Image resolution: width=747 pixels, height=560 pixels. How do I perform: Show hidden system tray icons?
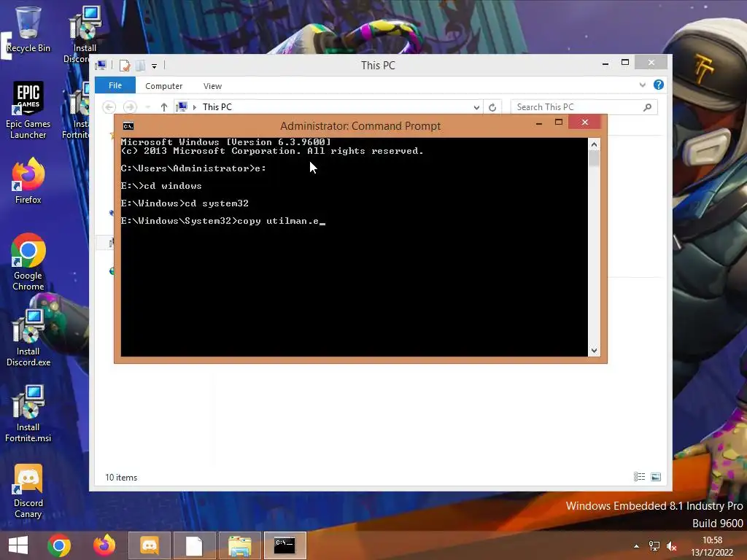pyautogui.click(x=636, y=546)
